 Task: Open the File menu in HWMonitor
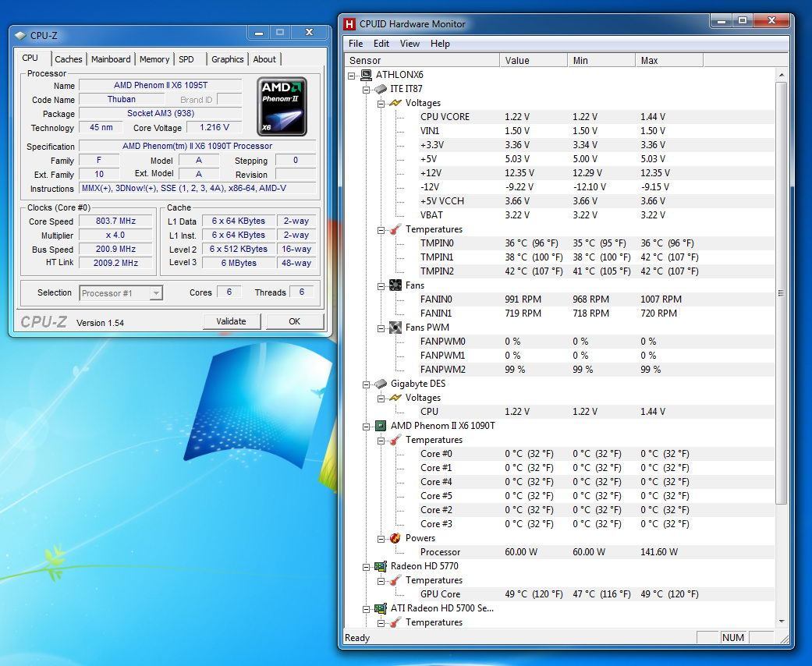(356, 44)
